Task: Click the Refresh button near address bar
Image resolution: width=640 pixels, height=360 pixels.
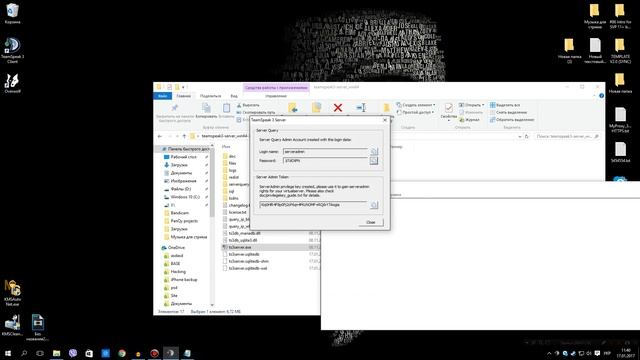Action: [527, 136]
